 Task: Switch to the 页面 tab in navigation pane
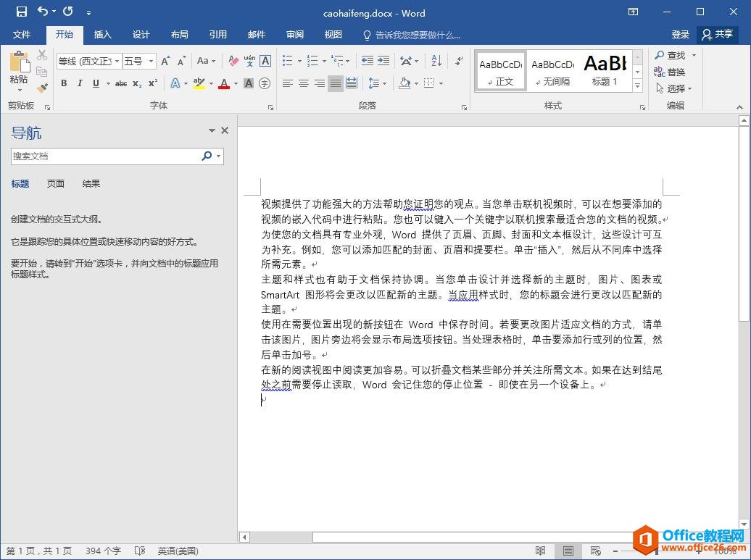point(56,184)
